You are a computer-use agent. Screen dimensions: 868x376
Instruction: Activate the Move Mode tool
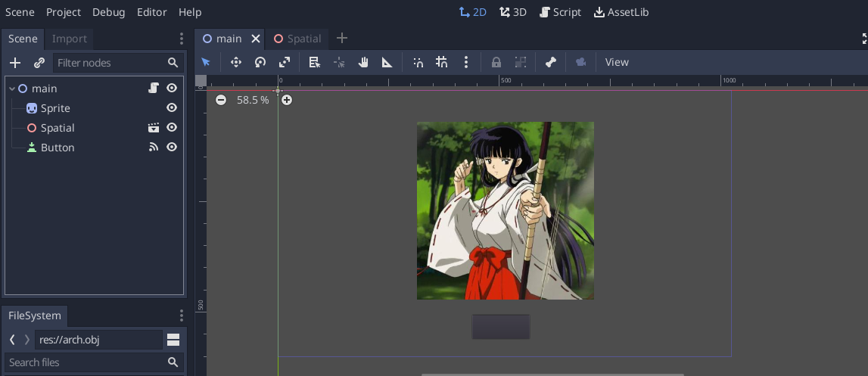(x=236, y=62)
